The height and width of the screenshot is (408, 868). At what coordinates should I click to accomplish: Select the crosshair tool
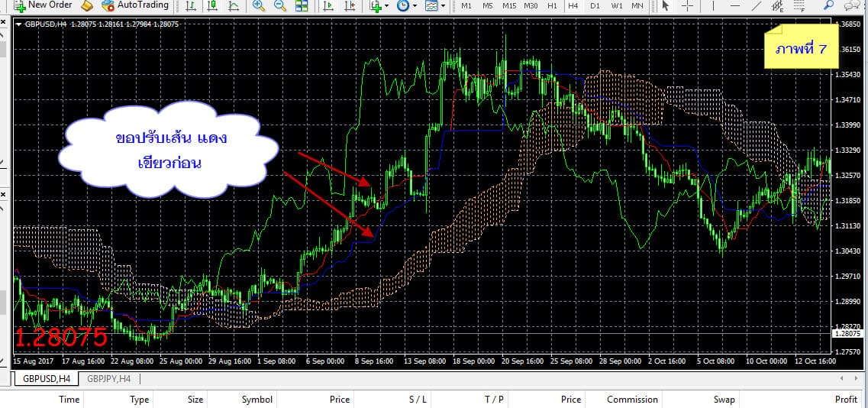(x=688, y=5)
